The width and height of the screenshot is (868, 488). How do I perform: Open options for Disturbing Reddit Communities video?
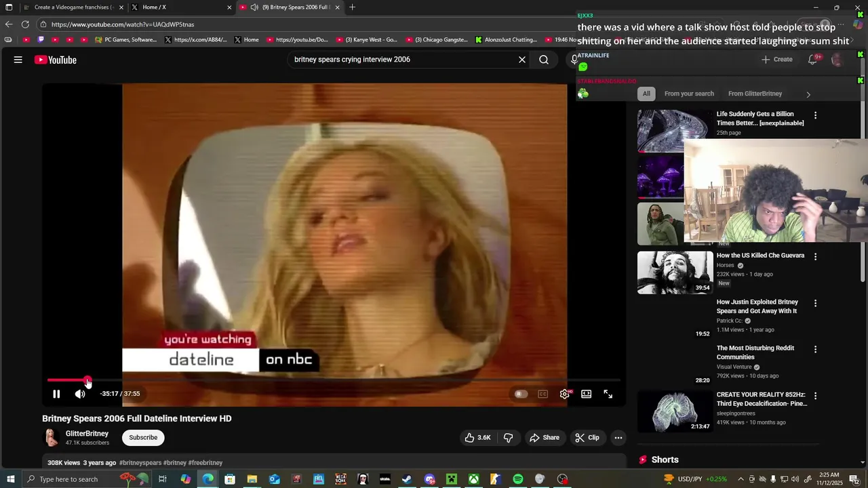pyautogui.click(x=815, y=349)
